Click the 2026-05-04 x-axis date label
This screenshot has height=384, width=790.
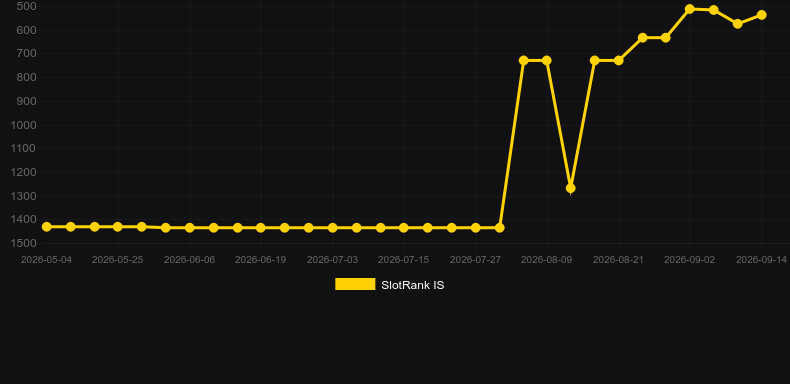click(46, 260)
